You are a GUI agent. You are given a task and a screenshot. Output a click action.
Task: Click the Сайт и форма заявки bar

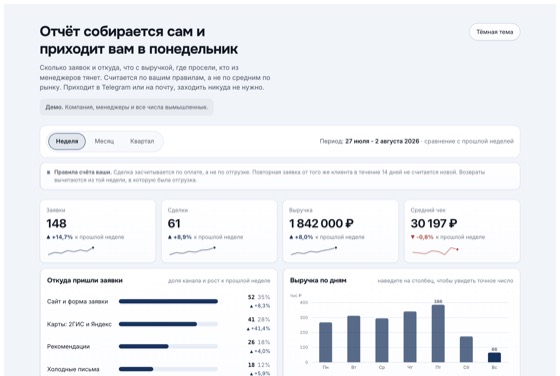[168, 301]
